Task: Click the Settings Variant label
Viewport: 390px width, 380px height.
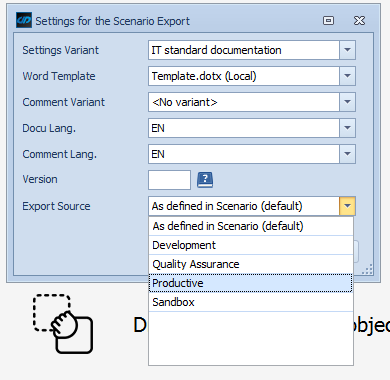Action: click(61, 50)
